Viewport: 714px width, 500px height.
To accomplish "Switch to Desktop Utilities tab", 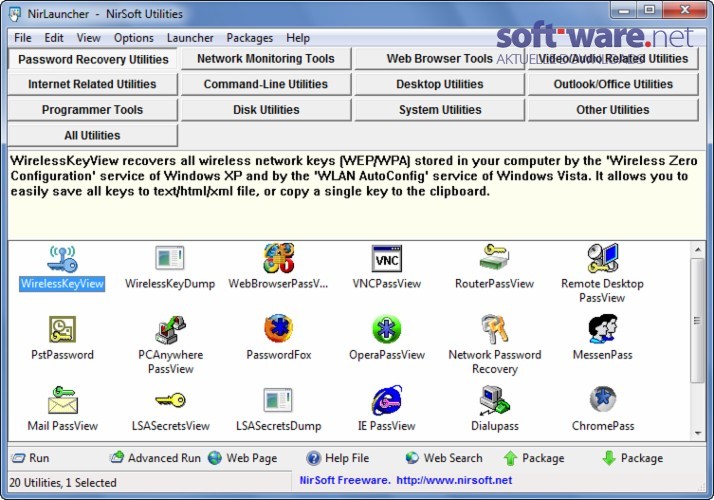I will tap(439, 84).
